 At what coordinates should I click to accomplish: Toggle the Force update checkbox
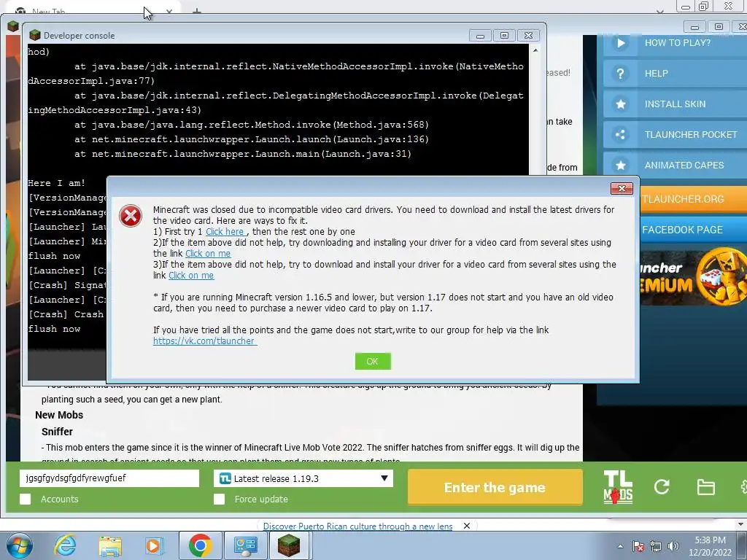click(x=219, y=499)
